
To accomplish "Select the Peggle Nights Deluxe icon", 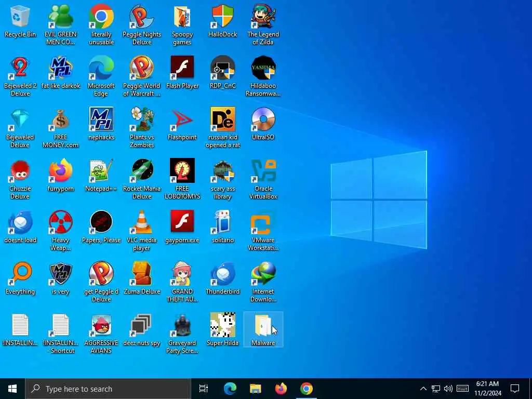I will [142, 25].
